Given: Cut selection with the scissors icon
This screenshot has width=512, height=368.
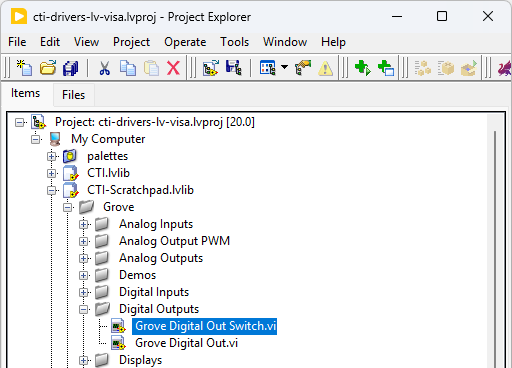Looking at the screenshot, I should pyautogui.click(x=104, y=68).
